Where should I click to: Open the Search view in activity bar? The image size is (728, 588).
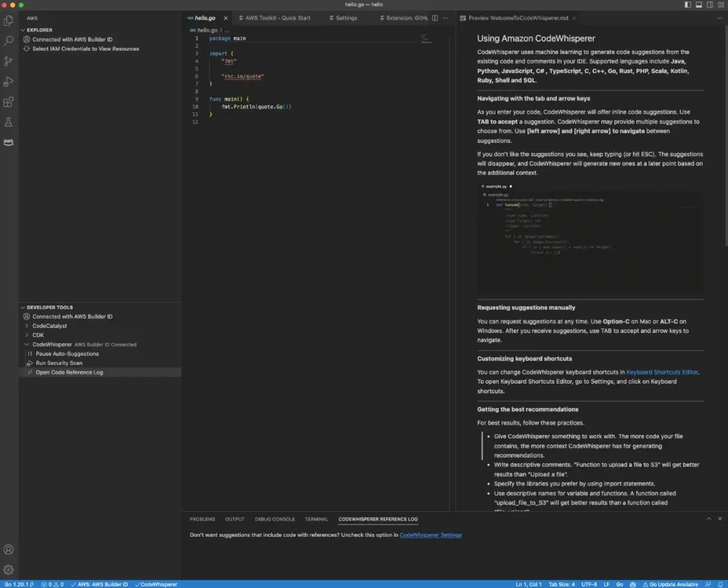[9, 40]
